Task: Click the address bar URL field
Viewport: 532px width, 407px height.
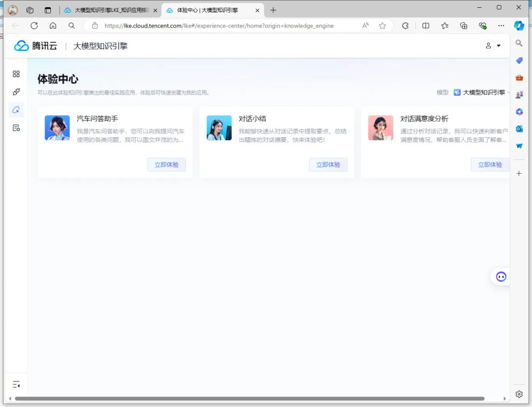Action: (218, 25)
